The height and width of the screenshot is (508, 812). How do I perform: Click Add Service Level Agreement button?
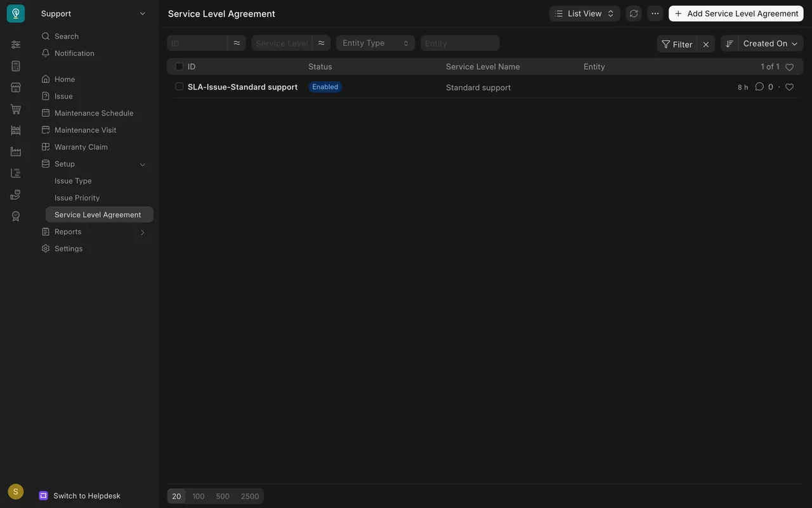(x=736, y=13)
